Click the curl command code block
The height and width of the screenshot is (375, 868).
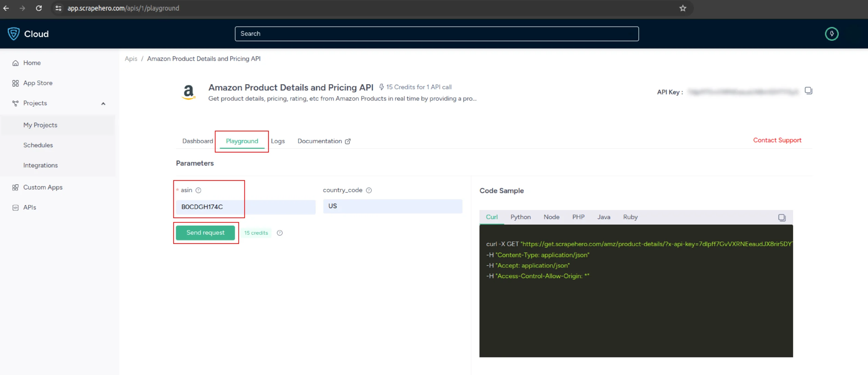[x=636, y=291]
